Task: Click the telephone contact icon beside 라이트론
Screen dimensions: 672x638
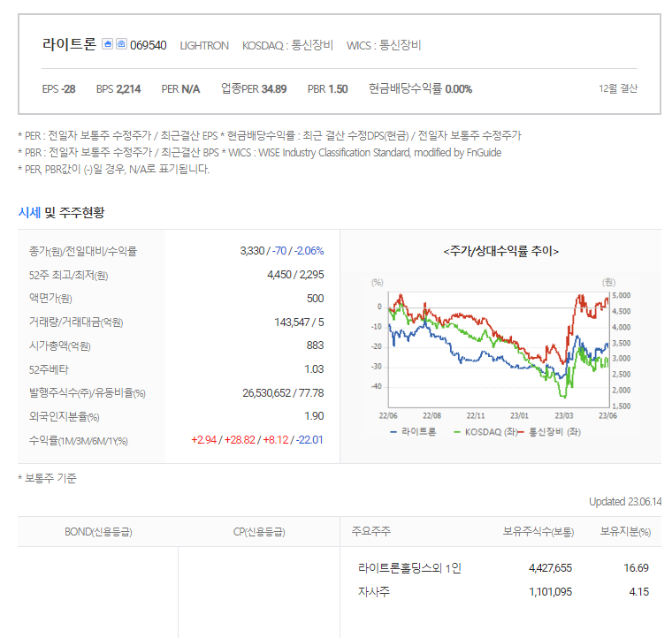Action: (122, 43)
